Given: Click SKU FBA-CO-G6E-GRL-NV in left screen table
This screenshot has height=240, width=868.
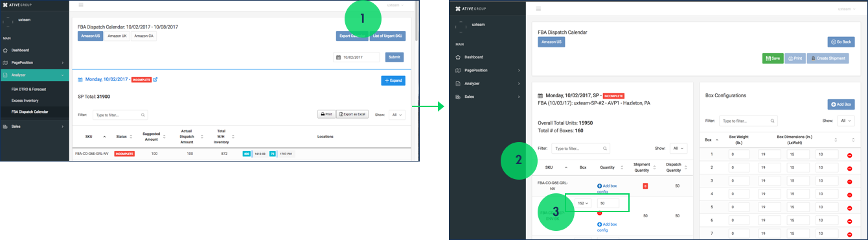Looking at the screenshot, I should point(92,154).
